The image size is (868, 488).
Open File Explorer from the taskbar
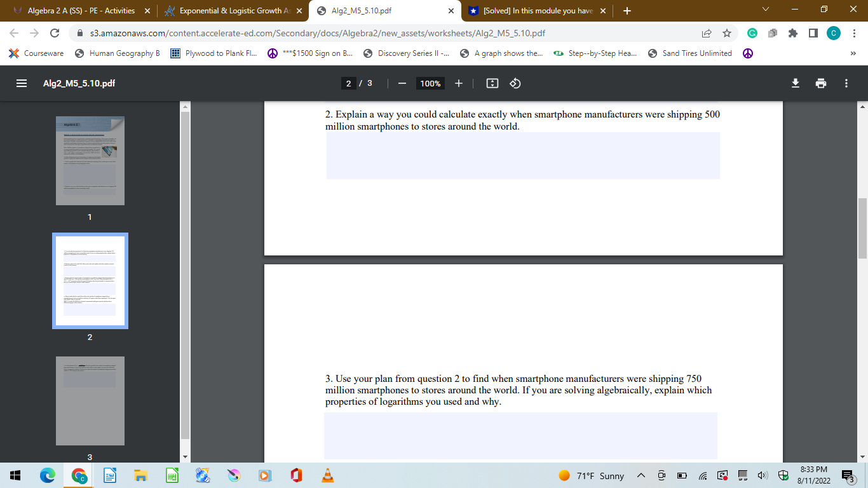140,475
